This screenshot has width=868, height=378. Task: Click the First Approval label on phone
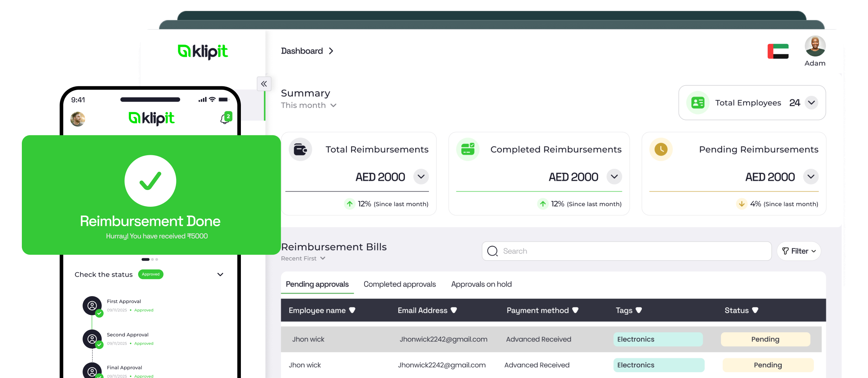coord(124,302)
